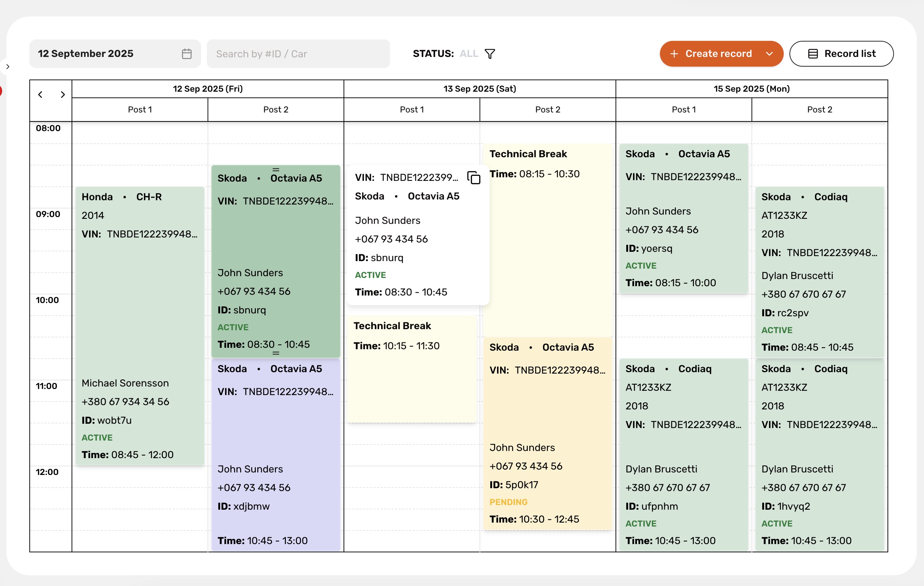Click resize handle at bottom of sbnurq card
924x586 pixels.
click(276, 353)
